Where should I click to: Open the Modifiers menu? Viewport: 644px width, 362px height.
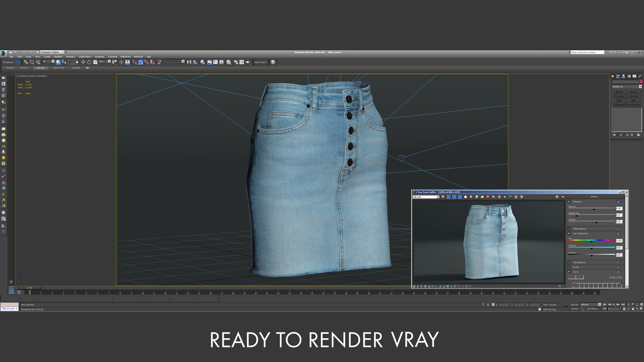(x=58, y=57)
